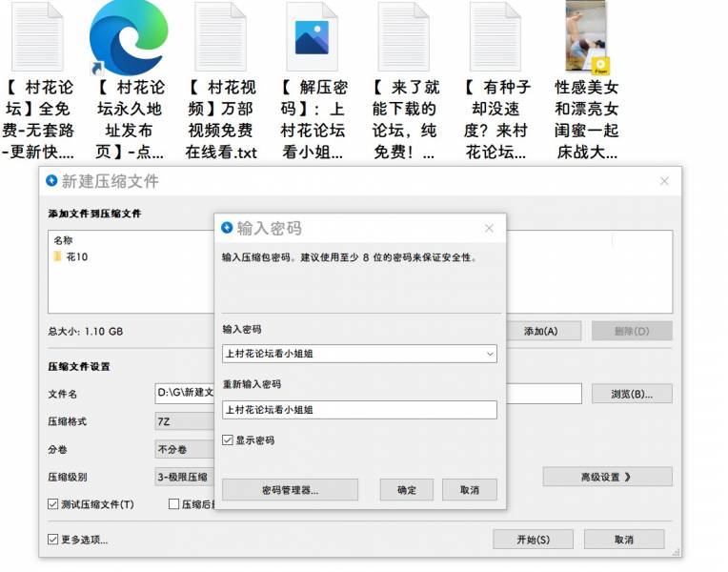Expand 高级设置 advanced settings

(607, 477)
